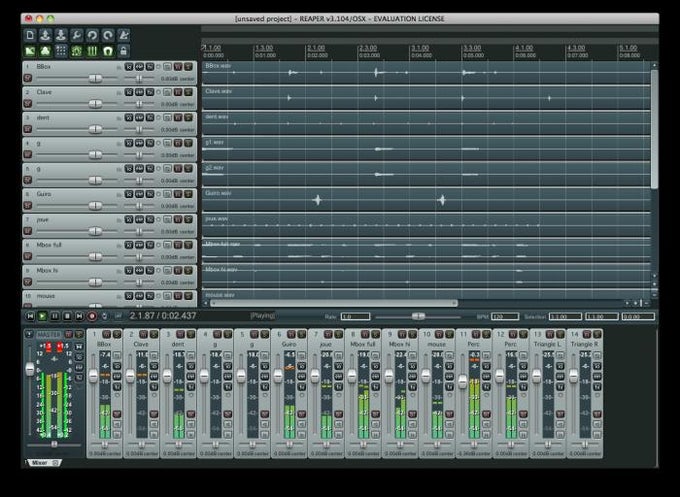Click the track name 'Mbox hi' in the track list
This screenshot has height=497, width=680.
pos(47,270)
